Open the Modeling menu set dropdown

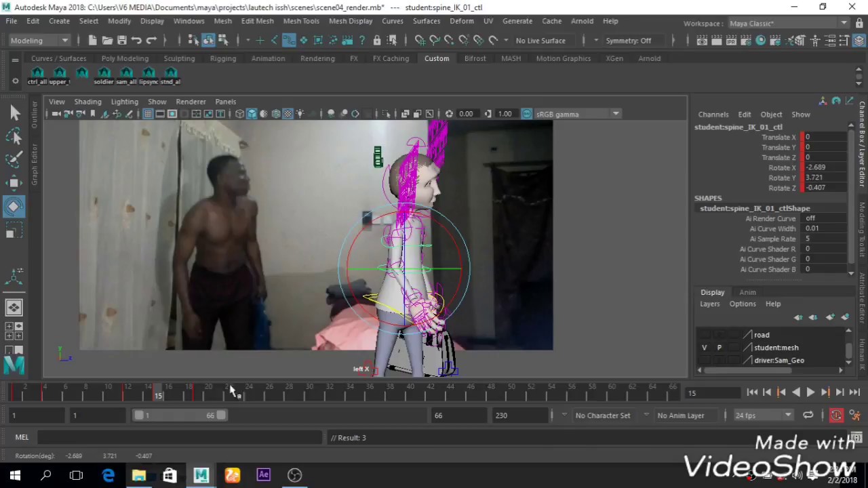[39, 41]
